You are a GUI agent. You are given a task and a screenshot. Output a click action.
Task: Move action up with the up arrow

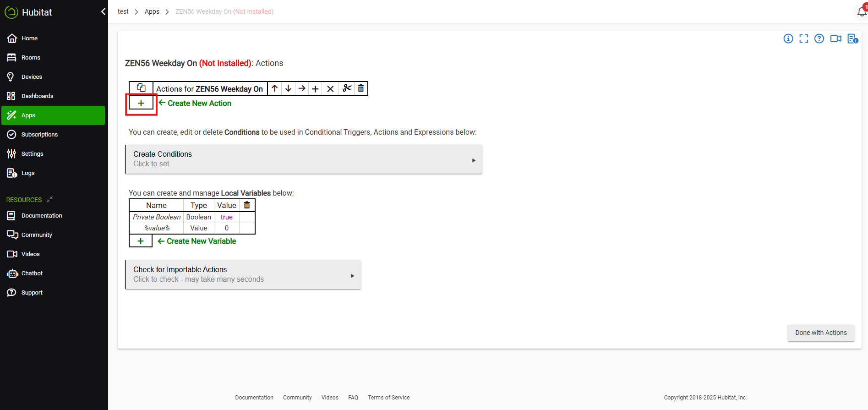[274, 88]
